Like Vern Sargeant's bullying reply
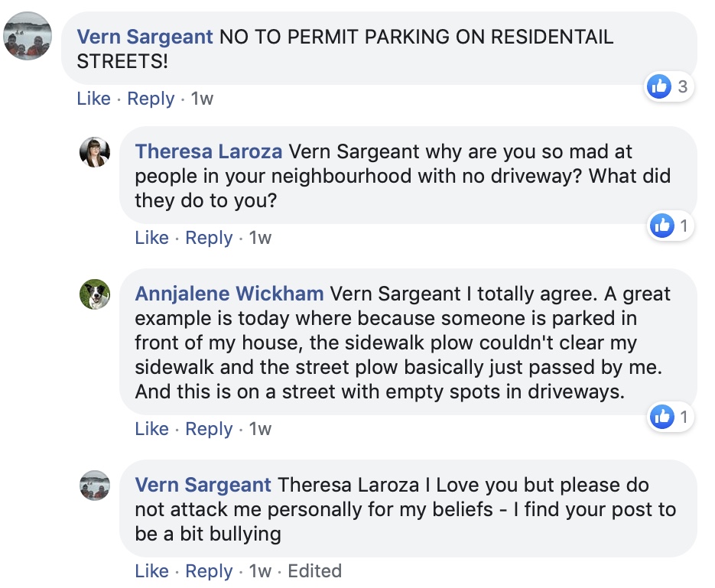 151,570
